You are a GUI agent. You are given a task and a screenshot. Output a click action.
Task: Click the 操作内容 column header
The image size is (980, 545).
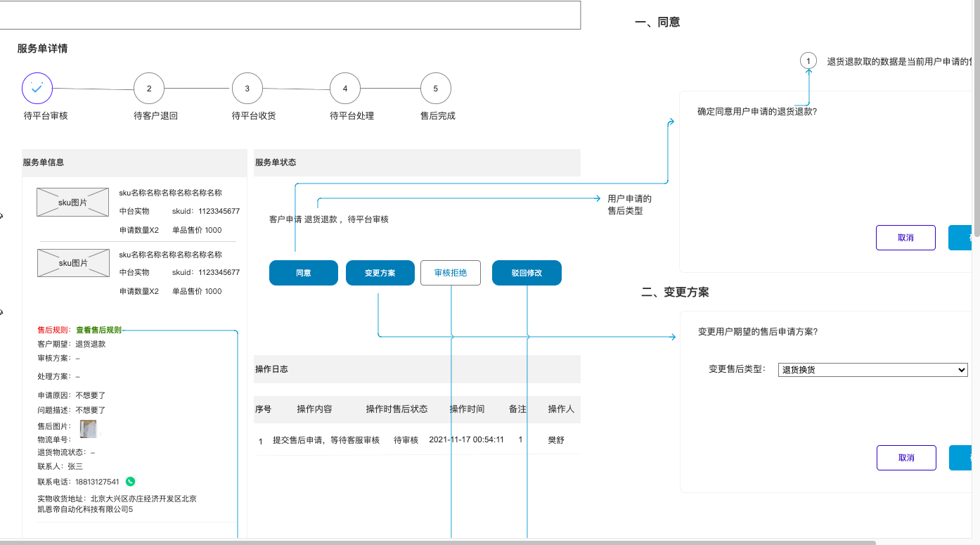[x=314, y=409]
